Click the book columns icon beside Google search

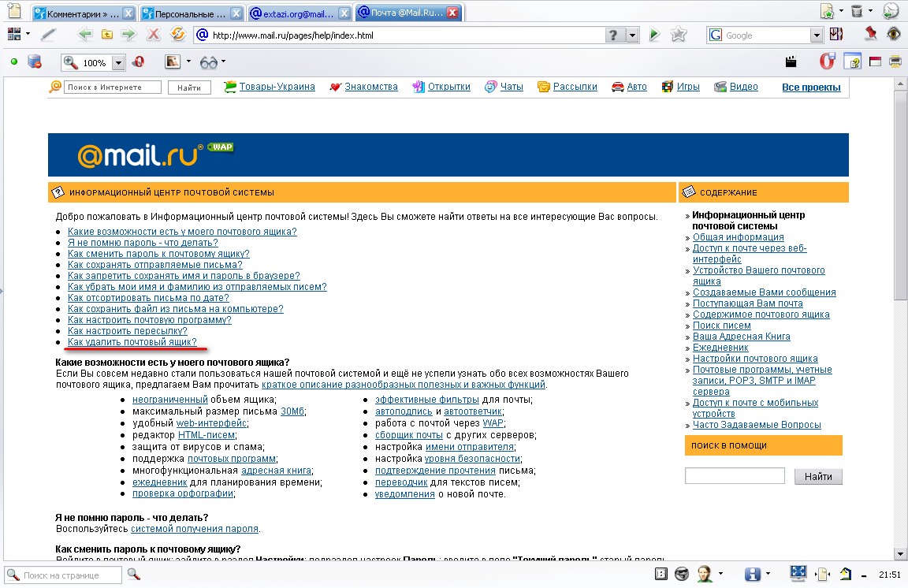click(x=836, y=34)
